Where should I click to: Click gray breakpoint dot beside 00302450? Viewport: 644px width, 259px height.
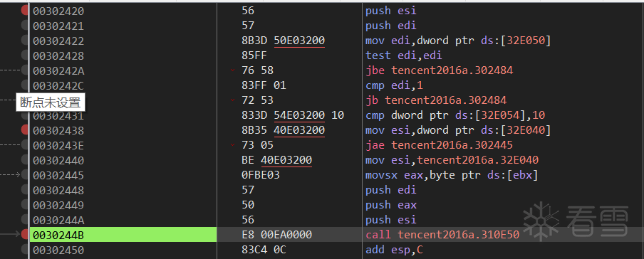[25, 250]
